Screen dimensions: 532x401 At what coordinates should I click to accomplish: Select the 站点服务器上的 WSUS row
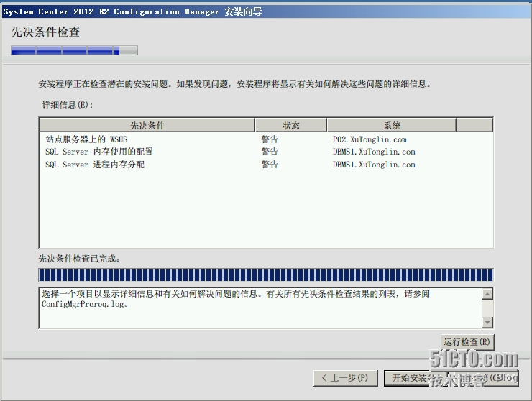(x=266, y=139)
